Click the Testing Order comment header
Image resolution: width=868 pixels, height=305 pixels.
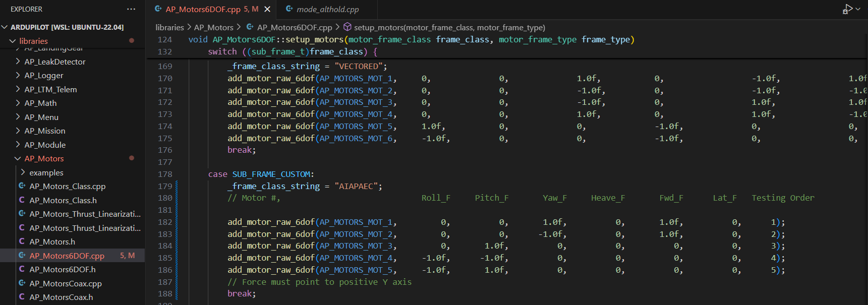[x=783, y=198]
